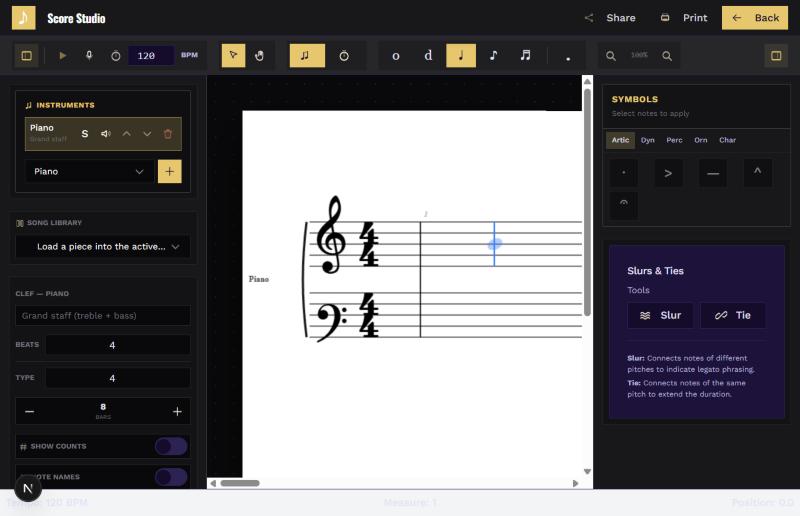The width and height of the screenshot is (800, 516).
Task: Zoom in with right magnifier icon
Action: click(x=667, y=56)
